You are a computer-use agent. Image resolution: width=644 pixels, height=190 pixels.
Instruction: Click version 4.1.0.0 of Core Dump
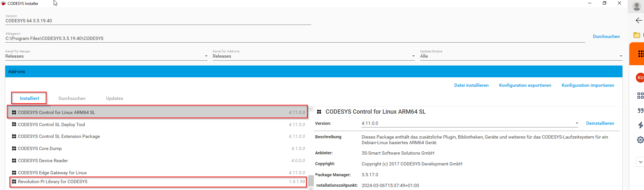[298, 148]
